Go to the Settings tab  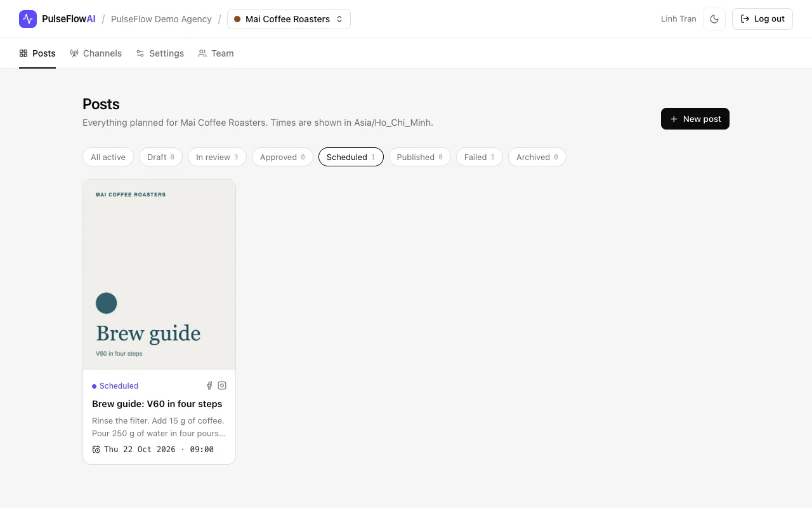coord(160,53)
